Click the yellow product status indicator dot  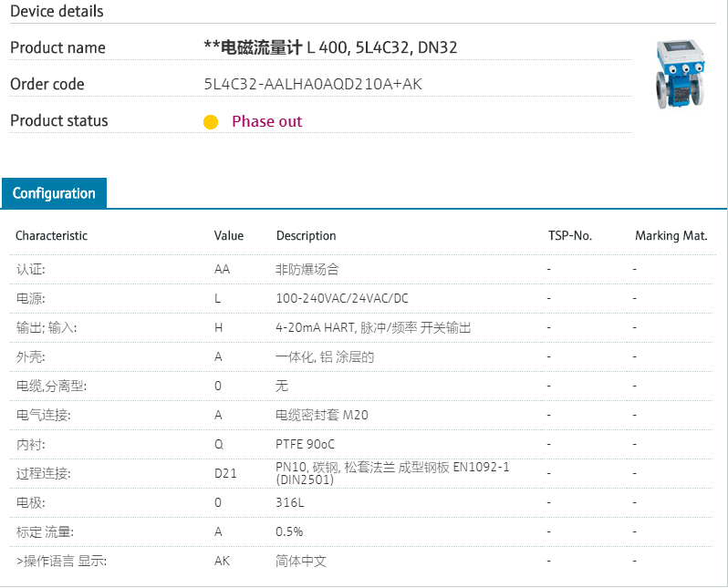pyautogui.click(x=211, y=122)
